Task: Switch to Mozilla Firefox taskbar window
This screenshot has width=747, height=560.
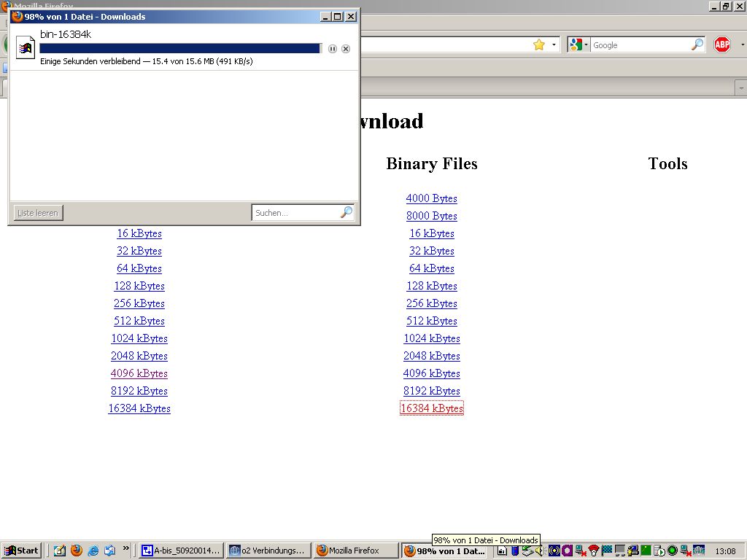Action: [356, 551]
